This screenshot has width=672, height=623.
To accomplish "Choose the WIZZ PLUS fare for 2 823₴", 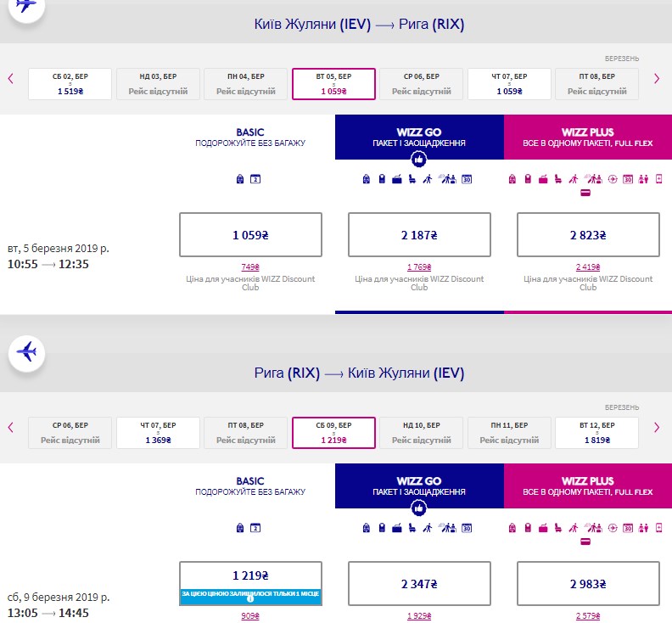I will coord(588,235).
